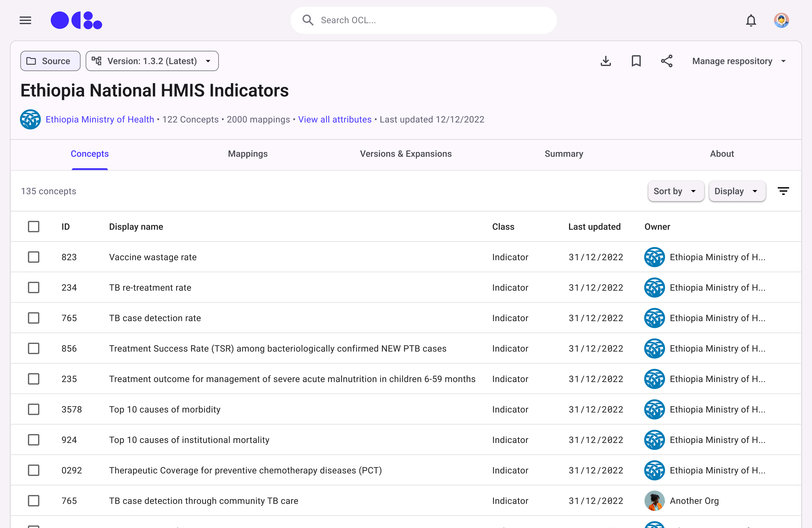Screen dimensions: 812x528
Task: Select the Top 10 causes of morbidity checkbox
Action: [x=33, y=409]
